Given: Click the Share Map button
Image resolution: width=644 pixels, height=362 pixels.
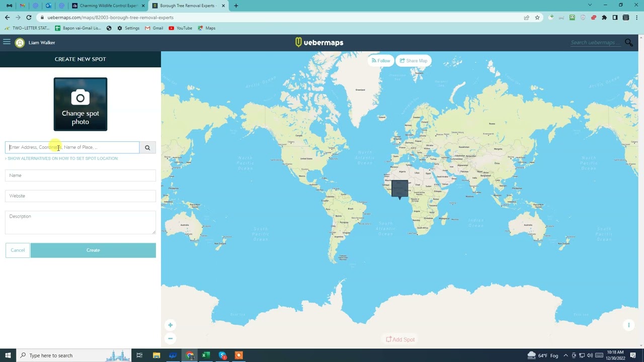Looking at the screenshot, I should [x=414, y=61].
